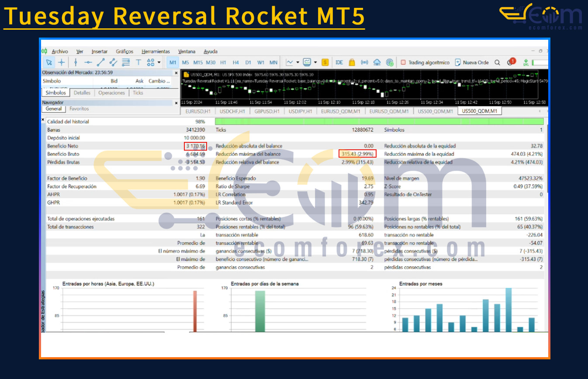Click the Ask column header
Screen dimensions: 588x379
click(x=139, y=81)
